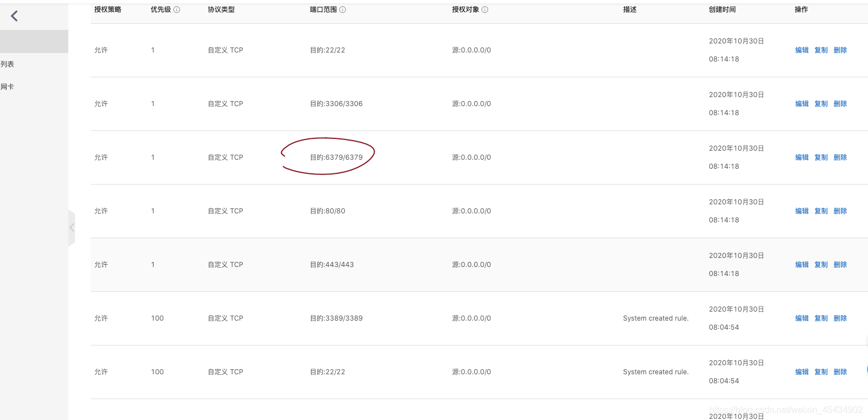Copy the priority 1 port 22/22 rule
This screenshot has height=420, width=868.
click(x=821, y=50)
